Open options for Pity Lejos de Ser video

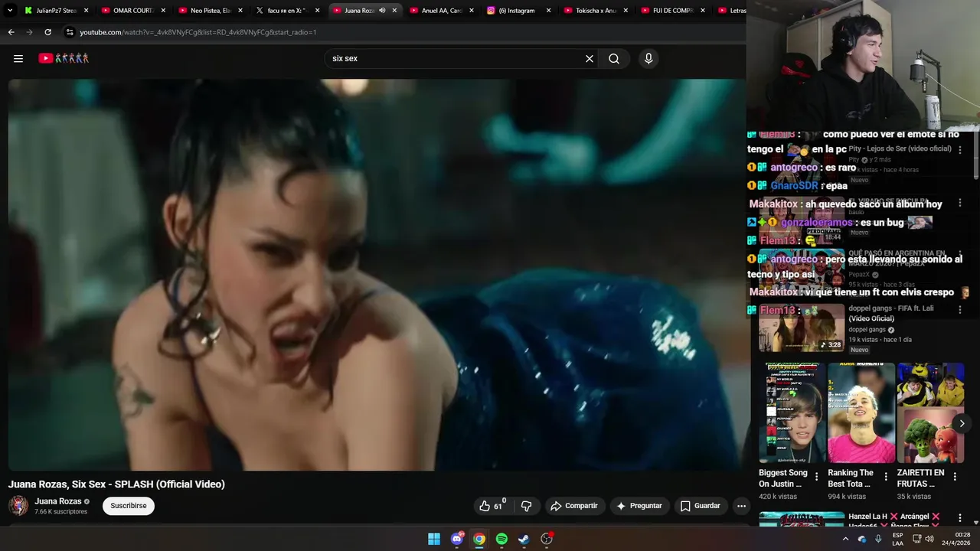[x=959, y=149]
